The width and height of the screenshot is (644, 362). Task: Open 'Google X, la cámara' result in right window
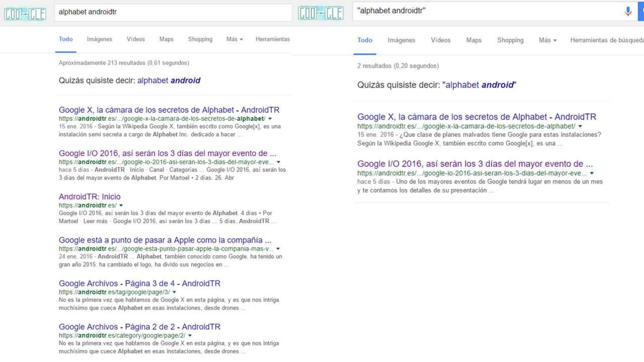click(x=477, y=117)
